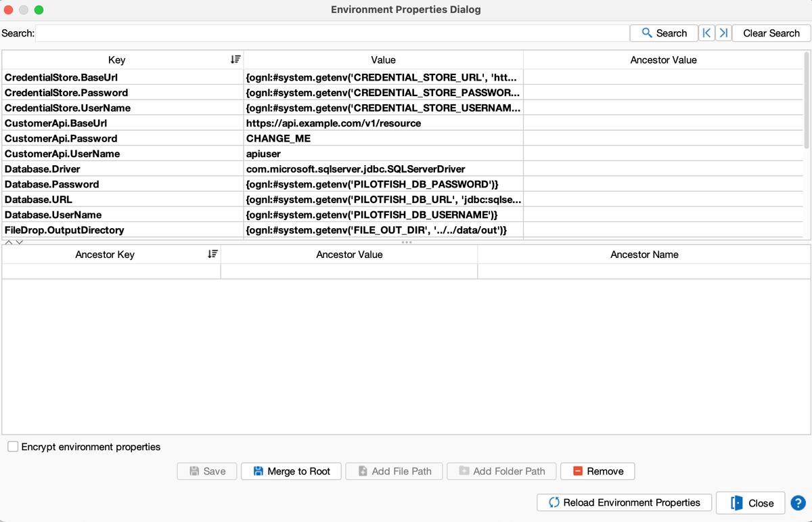Screen dimensions: 812x522
Task: Click PILOTFISH_DB_PASSWORD value cell
Action: coord(383,184)
